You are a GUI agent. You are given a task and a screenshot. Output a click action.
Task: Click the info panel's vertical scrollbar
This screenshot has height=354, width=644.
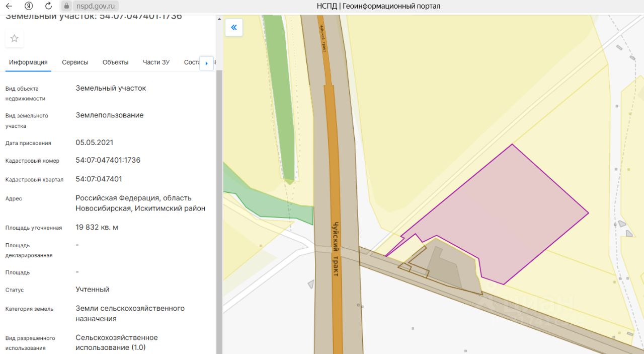click(x=219, y=201)
